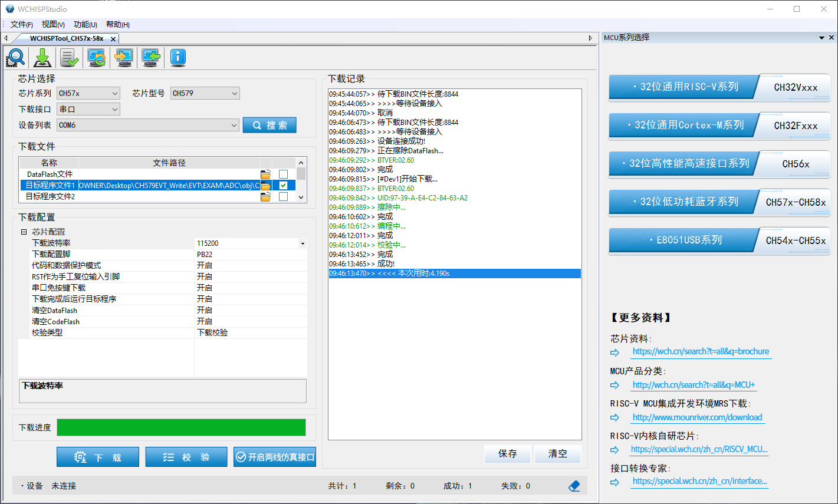Collapse the 芯片配置 tree section

pos(24,232)
